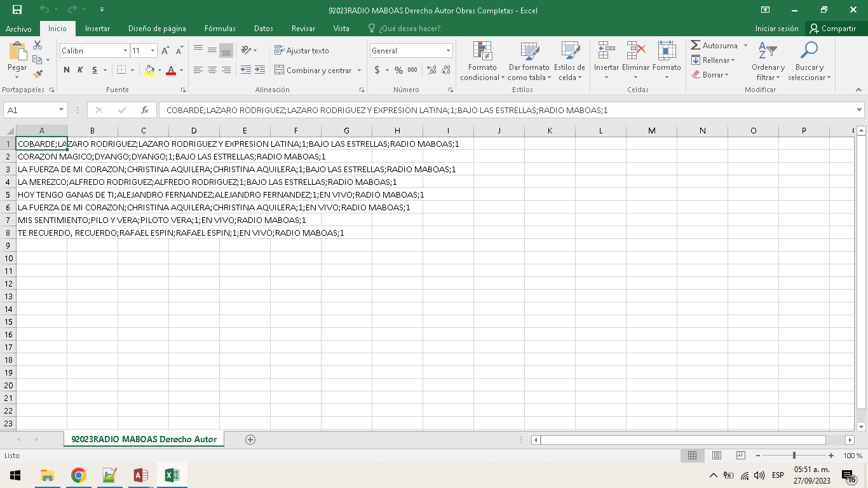Click the Buscar y seleccionar button

coord(809,61)
